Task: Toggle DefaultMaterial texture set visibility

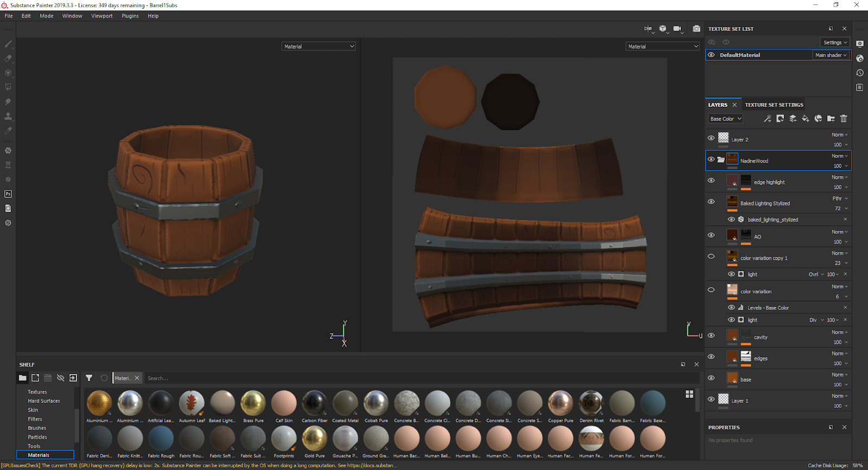Action: (x=711, y=55)
